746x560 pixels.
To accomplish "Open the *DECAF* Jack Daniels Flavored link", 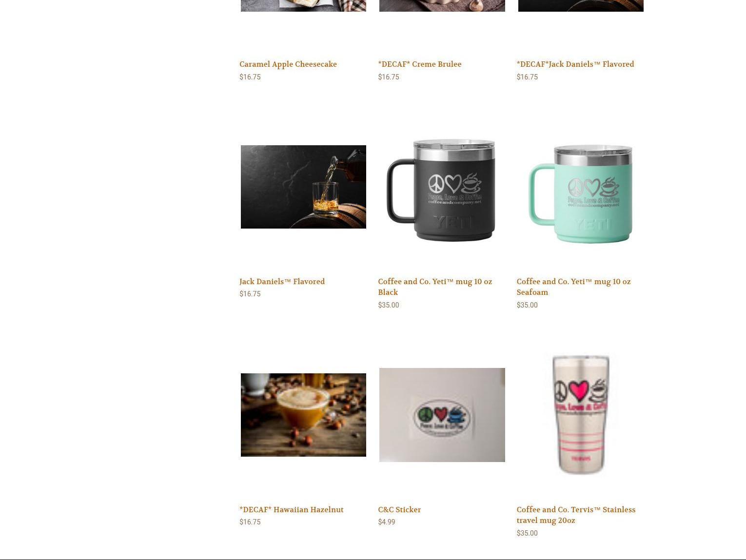I will (x=575, y=64).
